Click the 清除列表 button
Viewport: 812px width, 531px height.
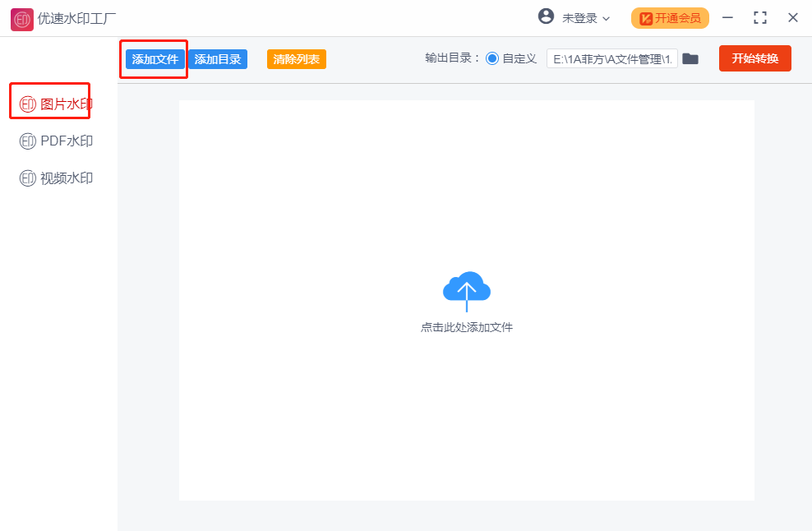[x=296, y=59]
